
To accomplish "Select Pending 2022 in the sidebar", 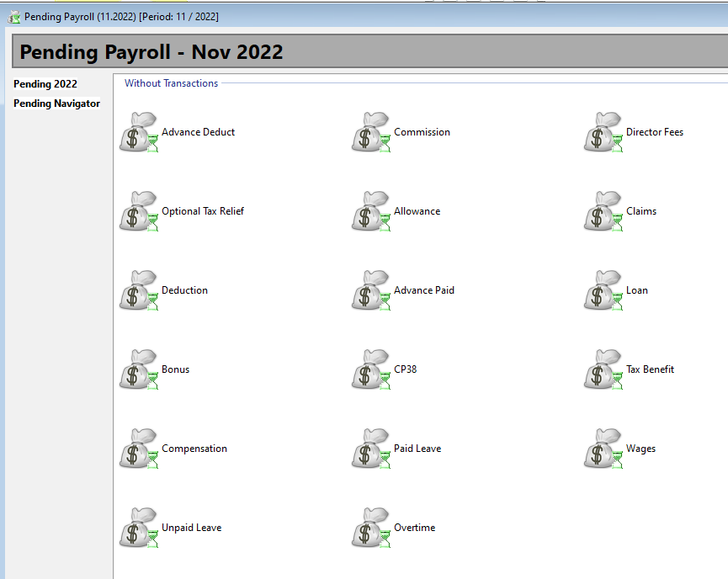I will pyautogui.click(x=45, y=83).
